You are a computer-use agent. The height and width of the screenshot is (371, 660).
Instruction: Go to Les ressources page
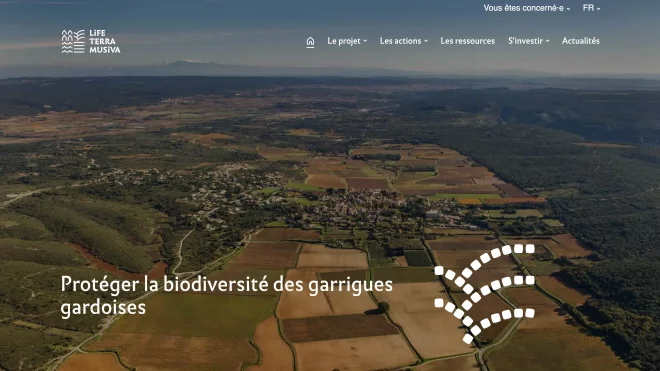point(468,41)
